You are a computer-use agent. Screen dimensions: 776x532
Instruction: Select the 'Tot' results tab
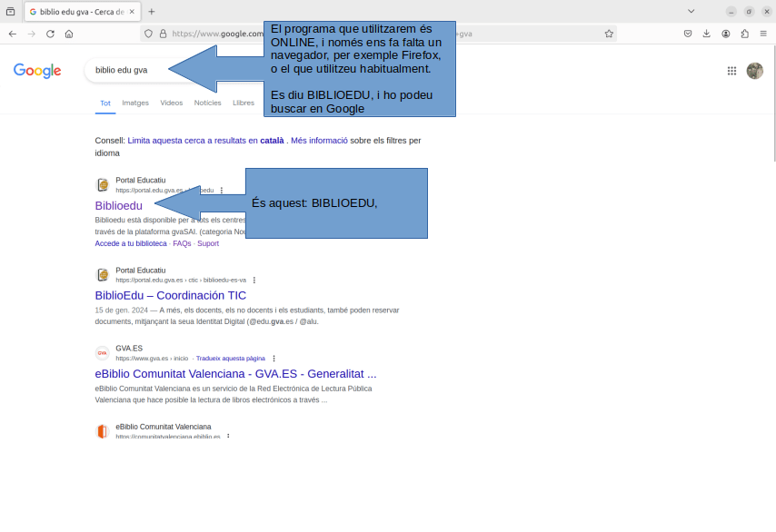tap(105, 103)
